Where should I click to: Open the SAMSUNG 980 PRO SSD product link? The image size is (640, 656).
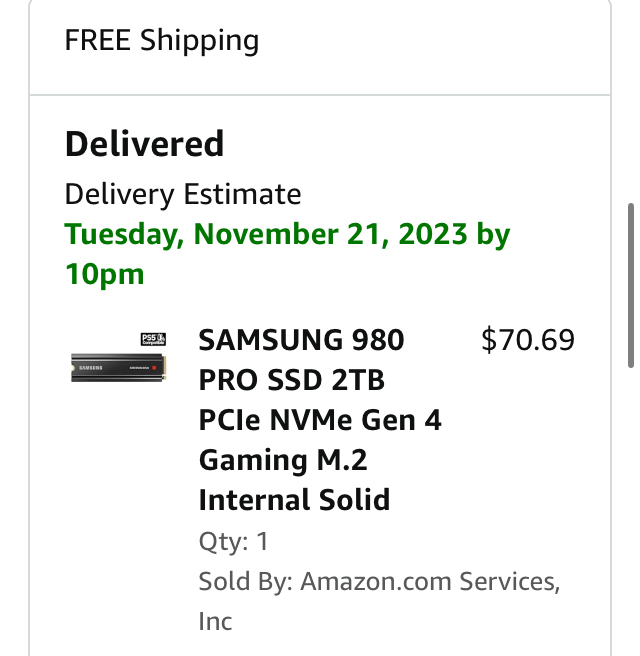click(x=301, y=341)
